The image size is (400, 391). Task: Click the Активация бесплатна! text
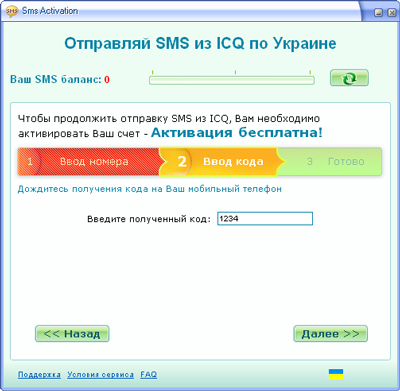237,133
